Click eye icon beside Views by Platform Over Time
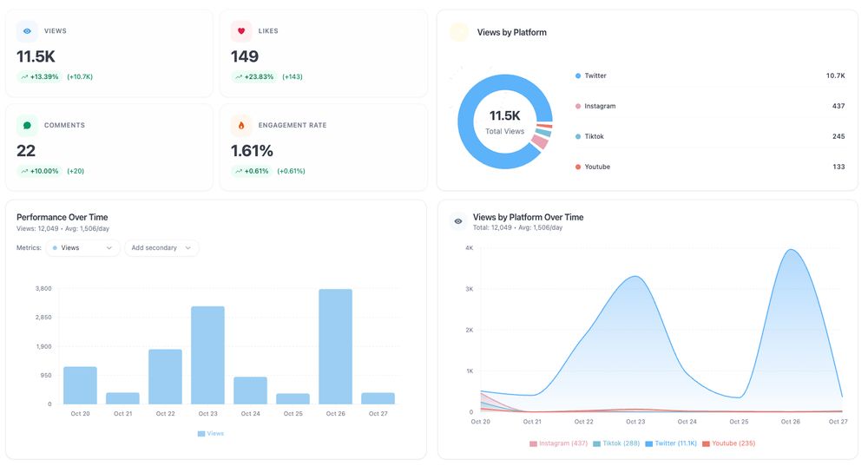Viewport: 868px width, 466px height. [x=458, y=221]
